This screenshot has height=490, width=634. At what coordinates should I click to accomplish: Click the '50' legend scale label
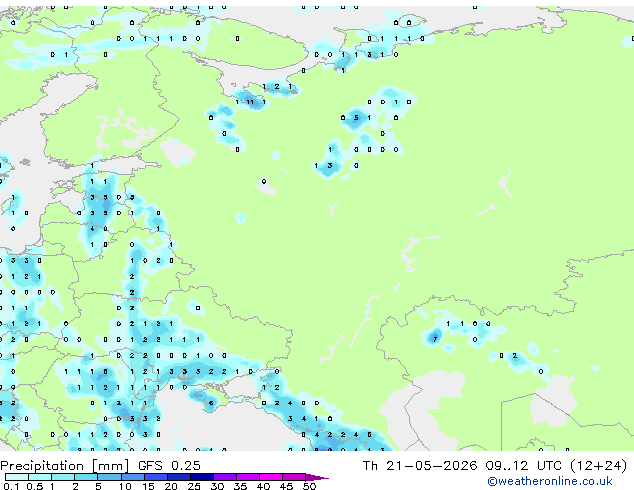[309, 486]
